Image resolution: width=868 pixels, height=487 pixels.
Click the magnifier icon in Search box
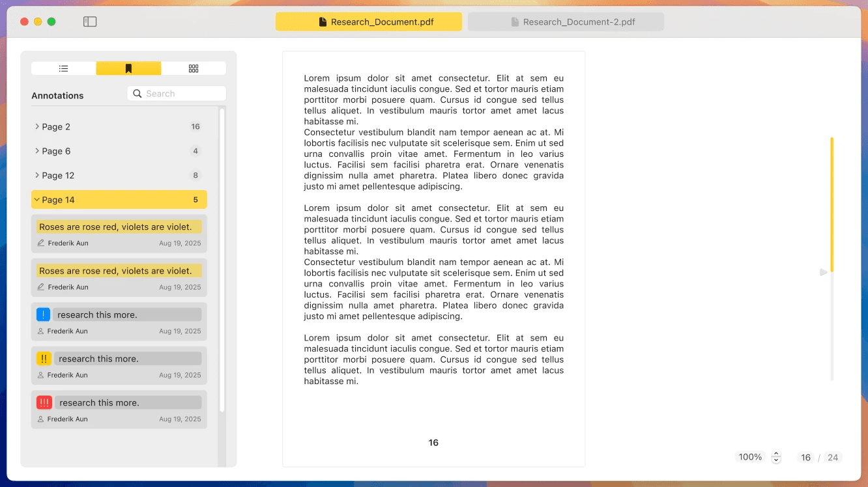137,94
